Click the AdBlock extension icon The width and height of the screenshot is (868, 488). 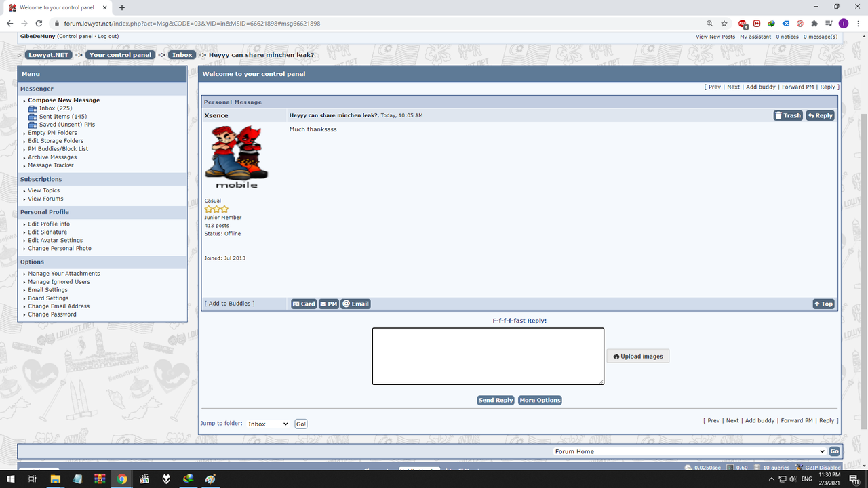[743, 23]
